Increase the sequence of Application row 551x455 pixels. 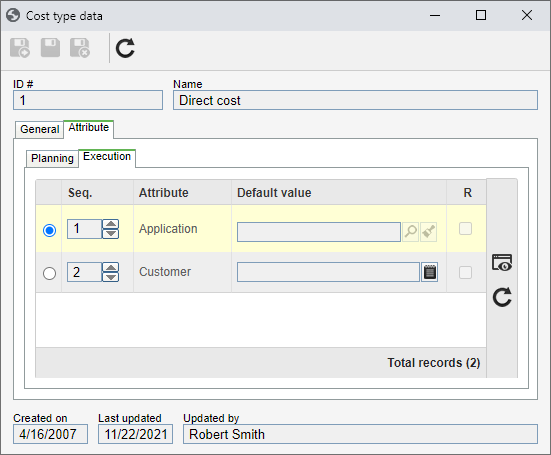click(x=111, y=224)
